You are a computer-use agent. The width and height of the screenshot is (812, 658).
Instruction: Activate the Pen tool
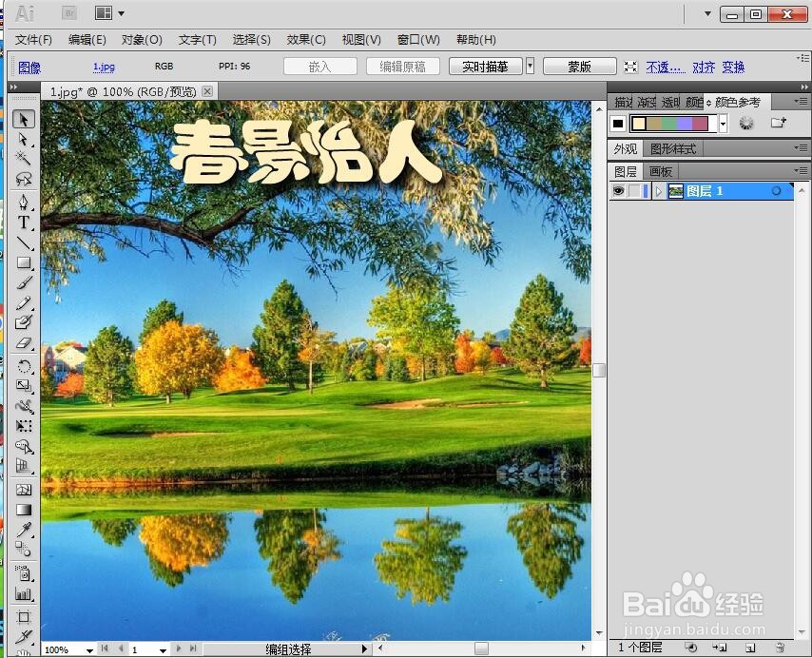pos(24,201)
